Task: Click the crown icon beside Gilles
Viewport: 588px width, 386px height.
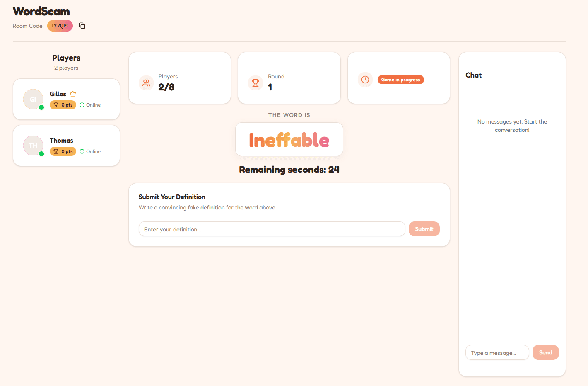Action: pos(73,94)
